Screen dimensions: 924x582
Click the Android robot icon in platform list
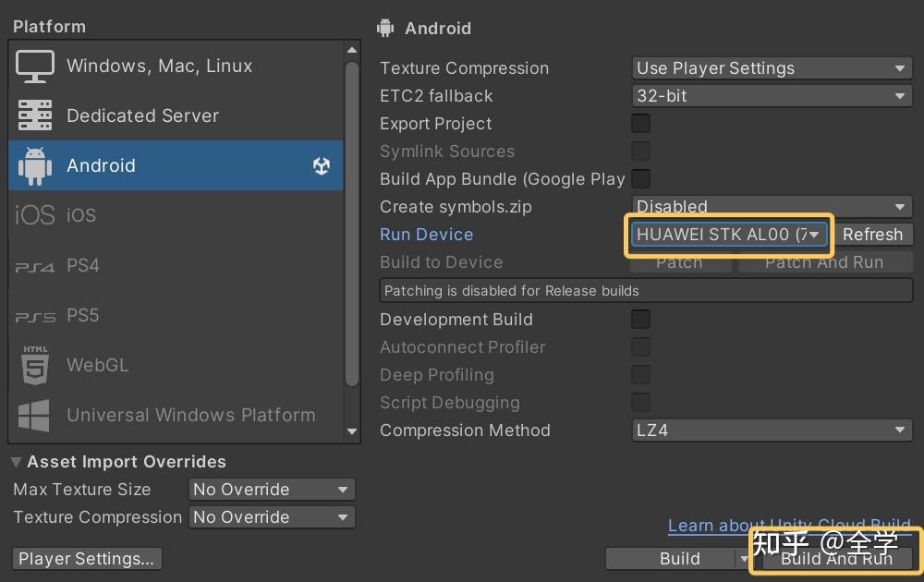point(35,166)
